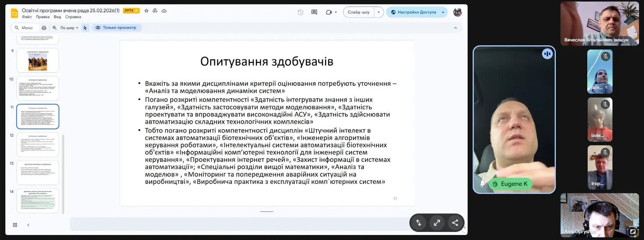The image size is (644, 240).
Task: Click the slide number 11 on slide
Action: tap(395, 198)
